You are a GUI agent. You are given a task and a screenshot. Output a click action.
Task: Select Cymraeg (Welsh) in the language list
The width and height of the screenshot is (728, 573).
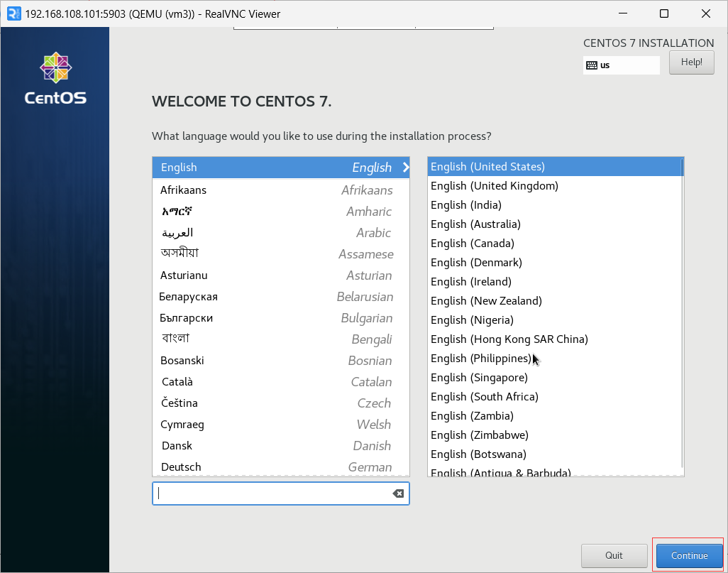(x=280, y=425)
